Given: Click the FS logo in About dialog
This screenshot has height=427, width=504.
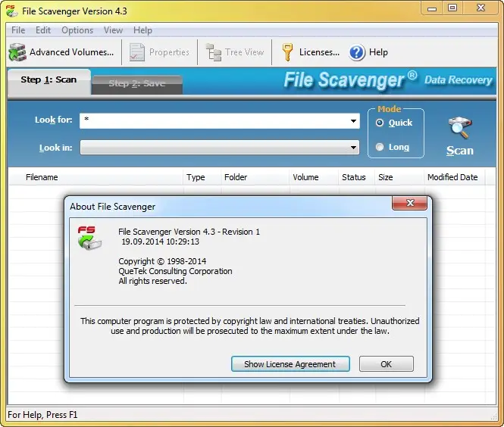Looking at the screenshot, I should point(89,238).
